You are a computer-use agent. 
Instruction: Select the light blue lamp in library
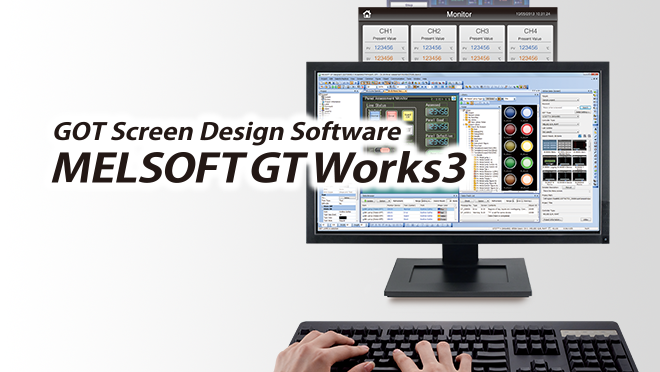[x=527, y=113]
